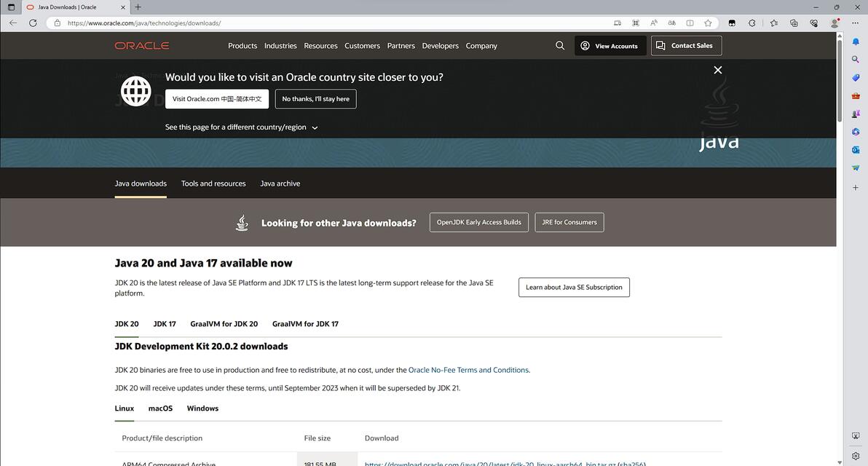
Task: Click Learn about Java SE Subscription
Action: [574, 287]
